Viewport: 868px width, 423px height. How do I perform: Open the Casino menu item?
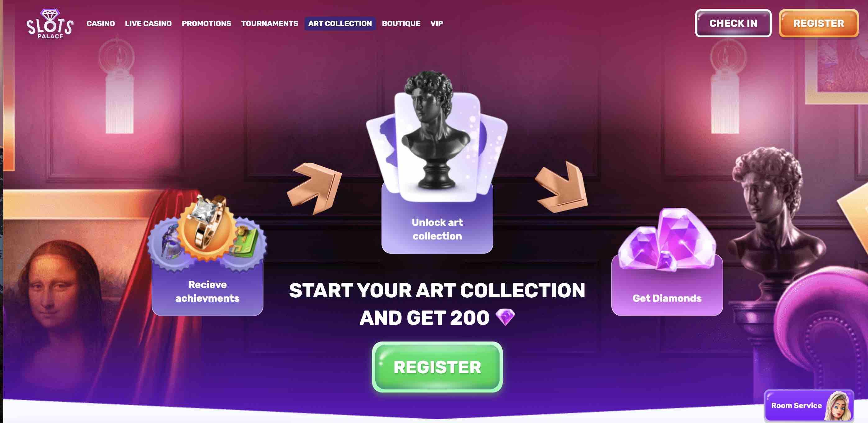[x=100, y=24]
